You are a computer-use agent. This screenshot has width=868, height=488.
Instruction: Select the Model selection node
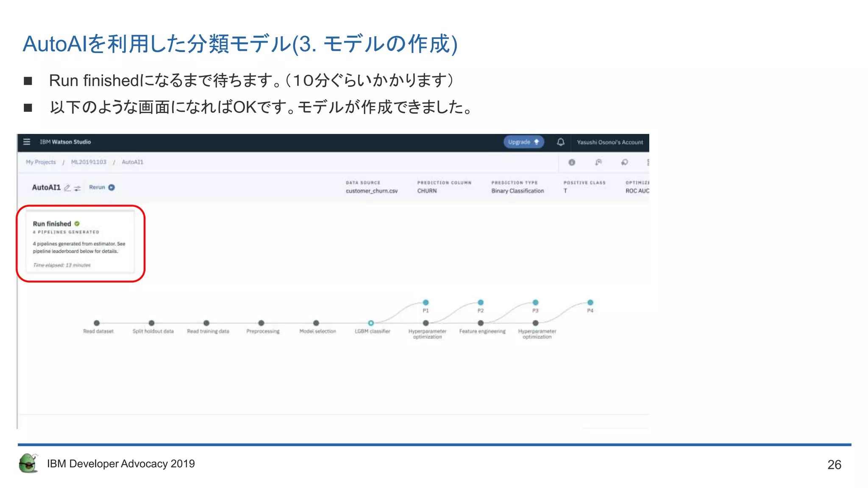tap(316, 323)
